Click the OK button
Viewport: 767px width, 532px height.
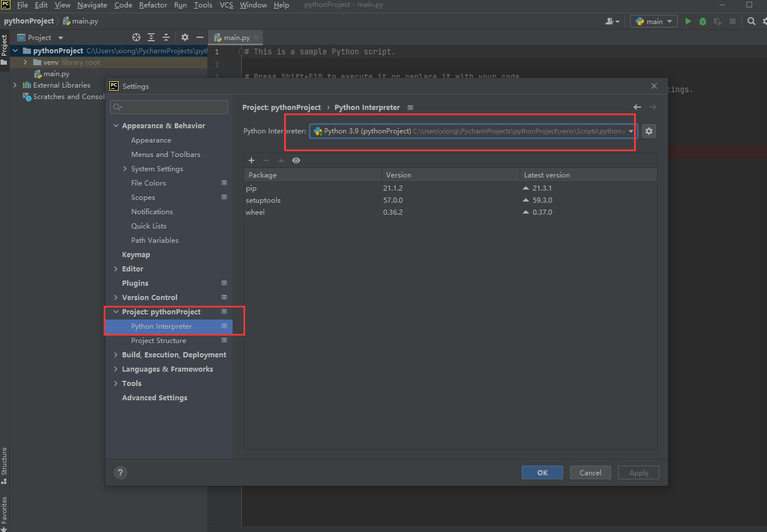(x=542, y=472)
